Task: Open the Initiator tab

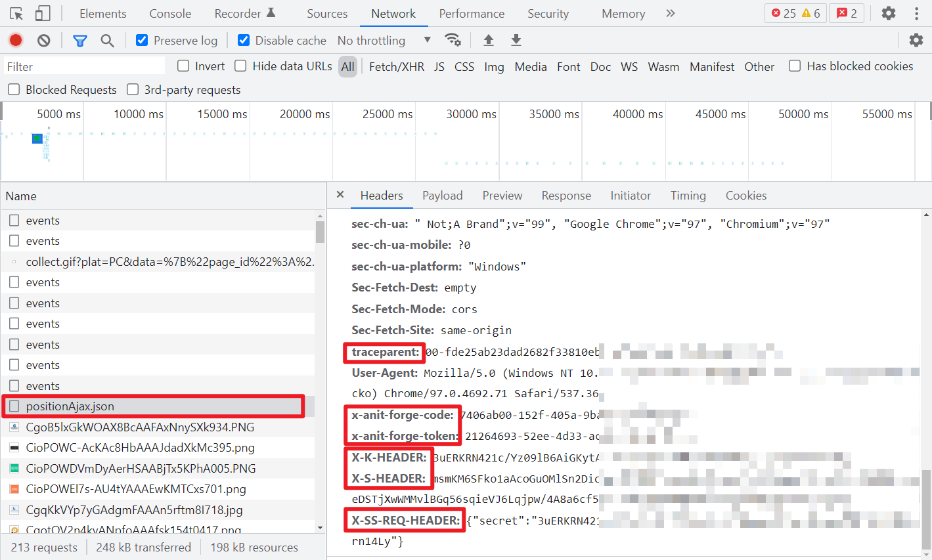Action: tap(631, 195)
